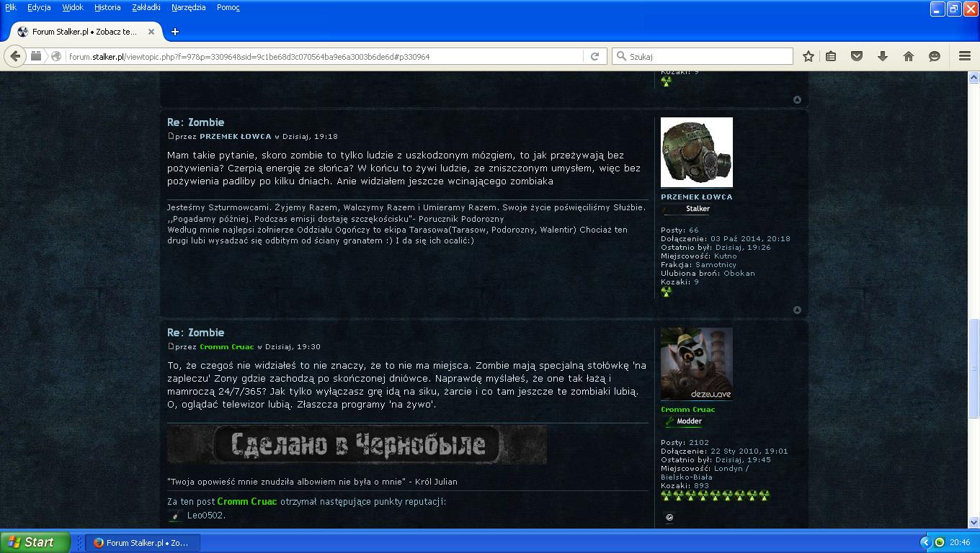Jump to top arrow above PRZEMEK ŁOWCA post
This screenshot has width=980, height=553.
797,99
